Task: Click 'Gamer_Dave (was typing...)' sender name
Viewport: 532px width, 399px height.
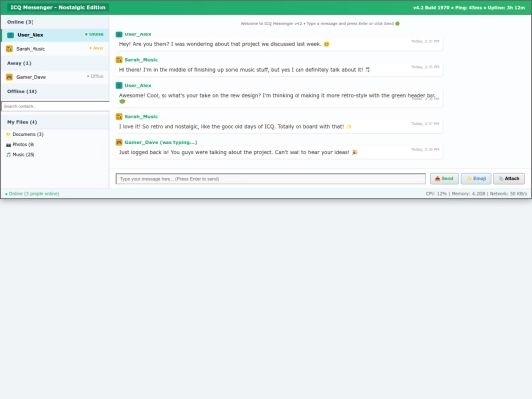Action: 161,142
